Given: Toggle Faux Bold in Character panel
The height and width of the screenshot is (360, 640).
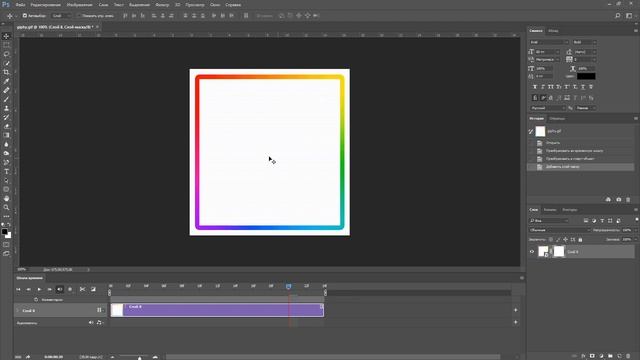Looking at the screenshot, I should pos(535,87).
